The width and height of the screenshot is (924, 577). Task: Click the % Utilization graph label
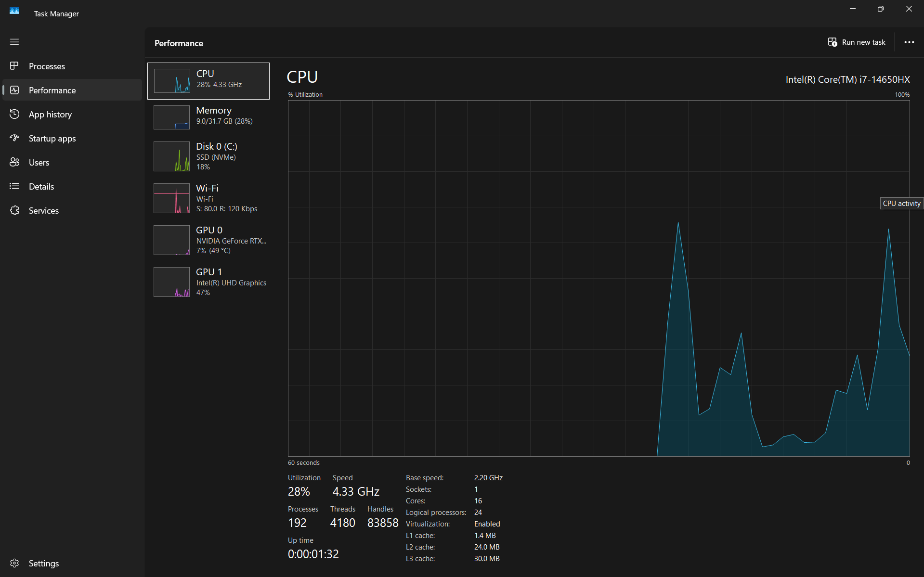(305, 95)
